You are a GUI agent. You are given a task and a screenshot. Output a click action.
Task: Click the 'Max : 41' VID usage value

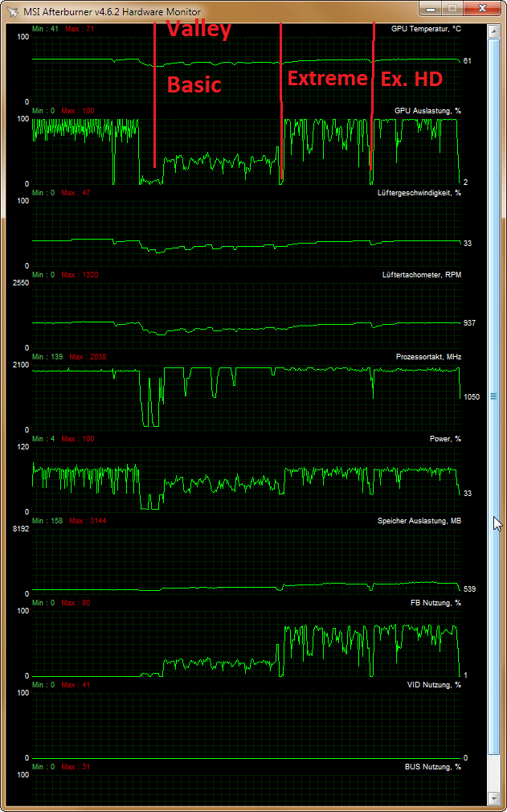tap(76, 685)
